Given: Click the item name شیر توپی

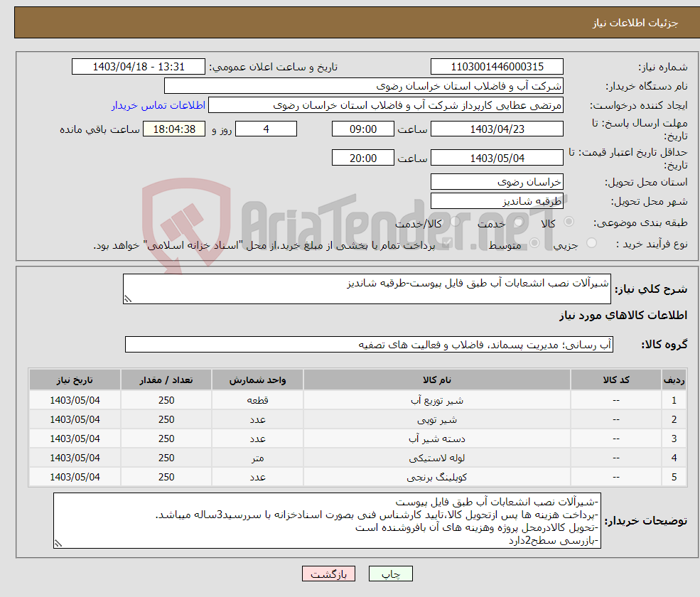Looking at the screenshot, I should tap(437, 420).
